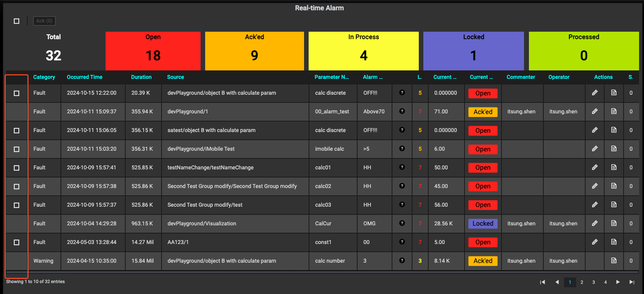Image resolution: width=644 pixels, height=294 pixels.
Task: Select the checkbox for AA123/1 alarm
Action: (x=17, y=243)
